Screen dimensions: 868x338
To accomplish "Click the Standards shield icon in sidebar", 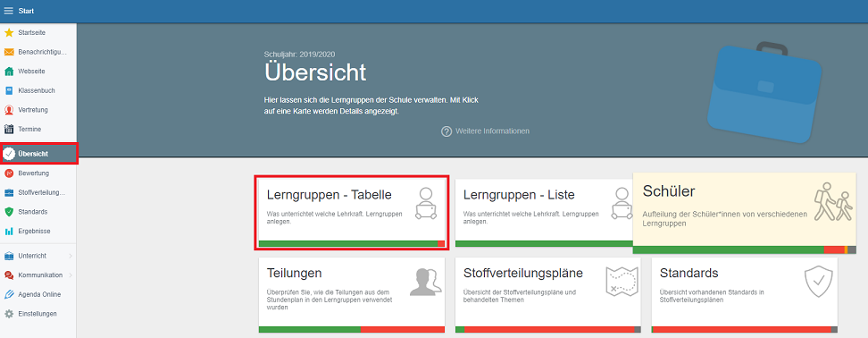I will coord(9,212).
